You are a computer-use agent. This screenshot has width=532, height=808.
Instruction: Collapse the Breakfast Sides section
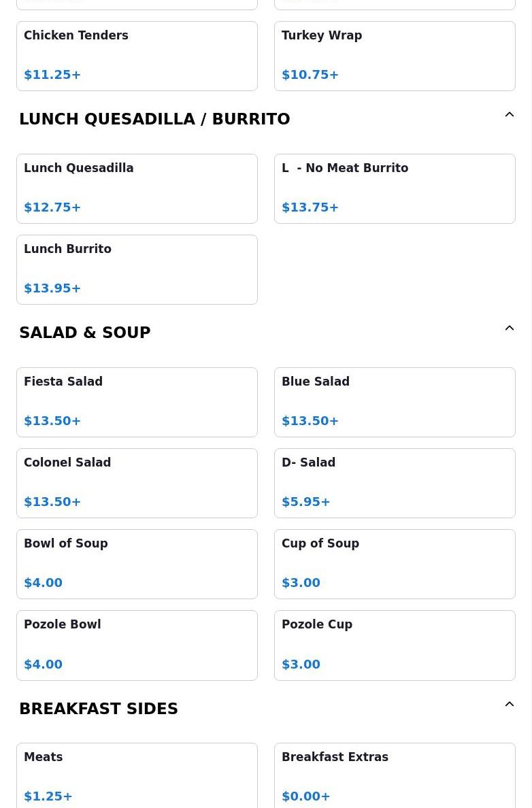pyautogui.click(x=509, y=705)
